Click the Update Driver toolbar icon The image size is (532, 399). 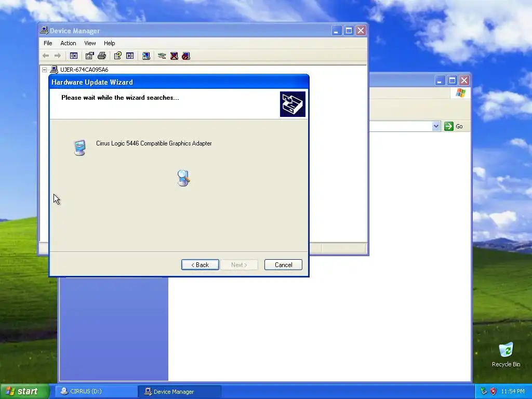162,56
